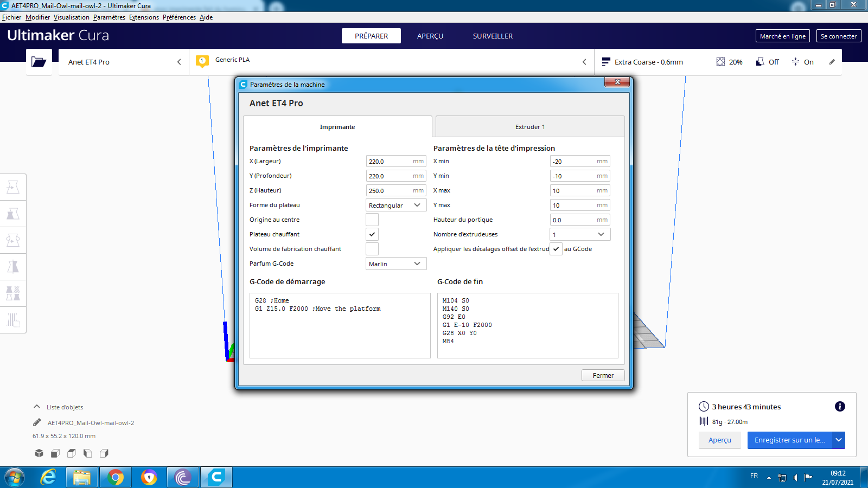Click the adhesion On icon

coord(795,62)
